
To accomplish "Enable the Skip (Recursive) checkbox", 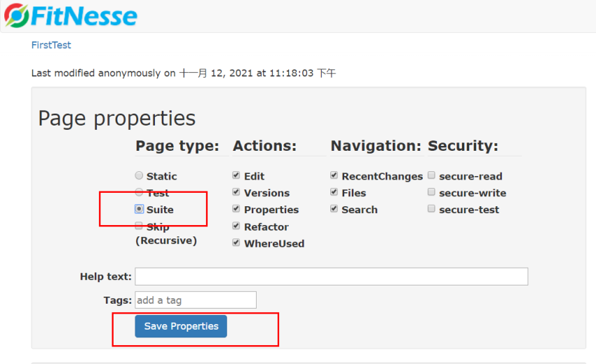I will (139, 226).
